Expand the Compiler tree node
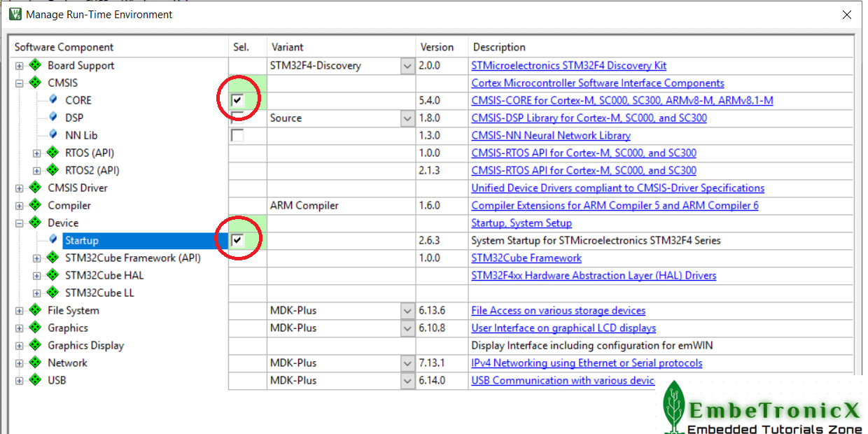This screenshot has width=868, height=434. click(x=20, y=206)
